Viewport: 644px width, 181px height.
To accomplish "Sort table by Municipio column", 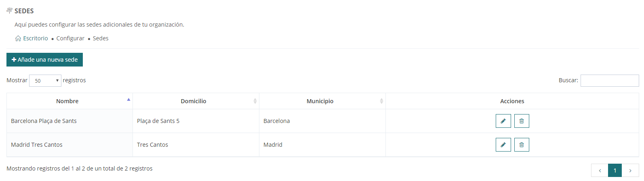I will (320, 101).
